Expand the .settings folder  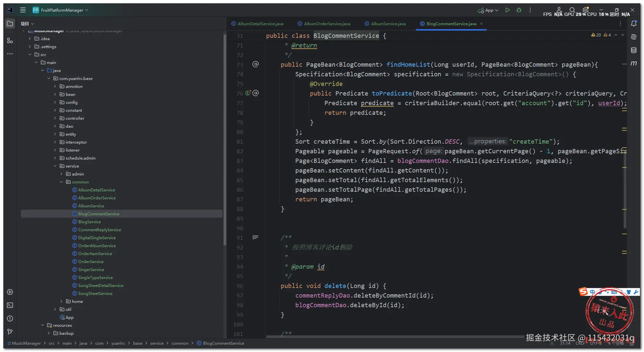pyautogui.click(x=30, y=46)
